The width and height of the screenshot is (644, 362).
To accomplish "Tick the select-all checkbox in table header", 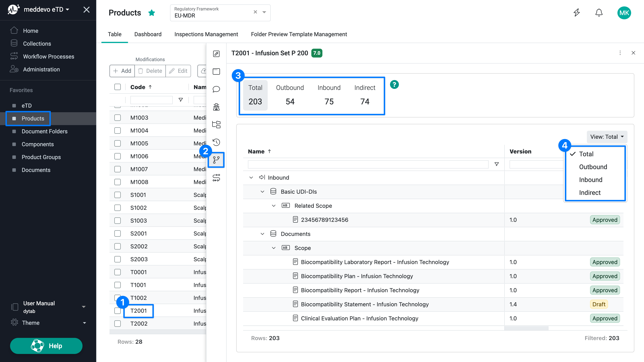I will coord(118,87).
